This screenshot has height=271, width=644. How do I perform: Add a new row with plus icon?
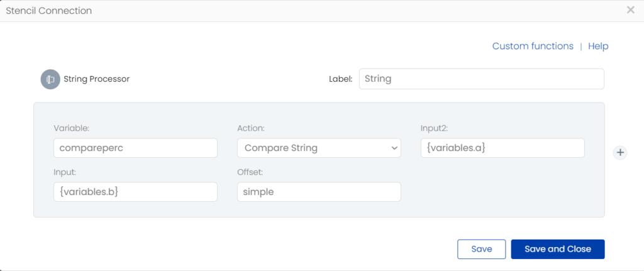point(620,153)
